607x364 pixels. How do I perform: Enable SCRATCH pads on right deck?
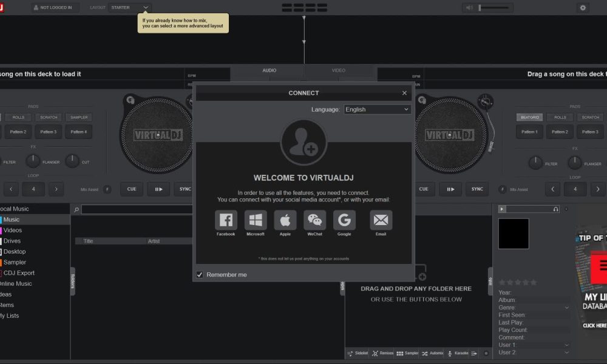590,117
